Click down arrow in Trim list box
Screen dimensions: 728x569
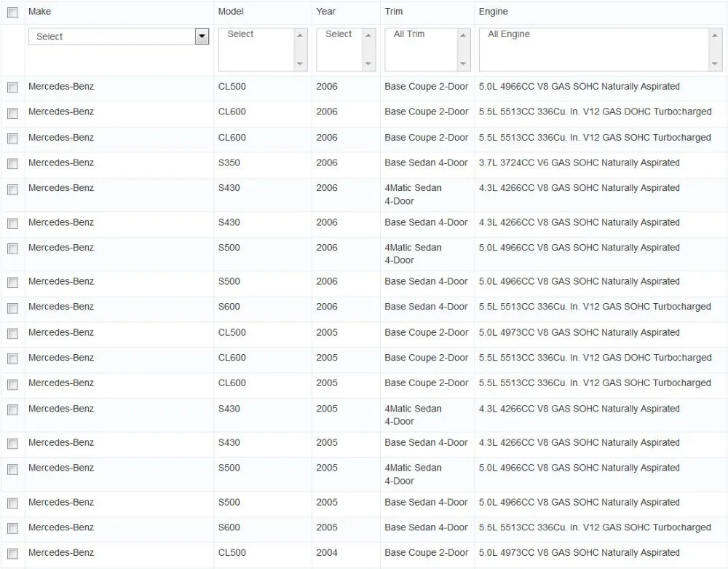463,63
